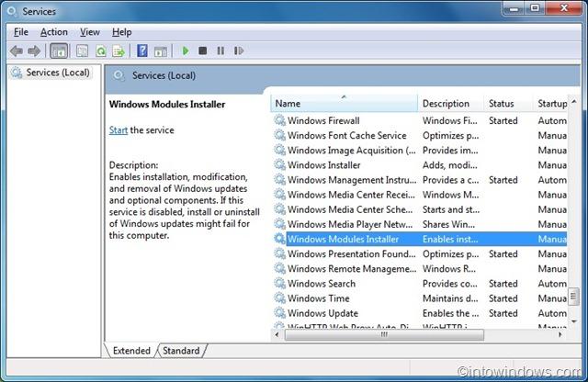Click gear icon beside Windows Remote Management

[279, 268]
